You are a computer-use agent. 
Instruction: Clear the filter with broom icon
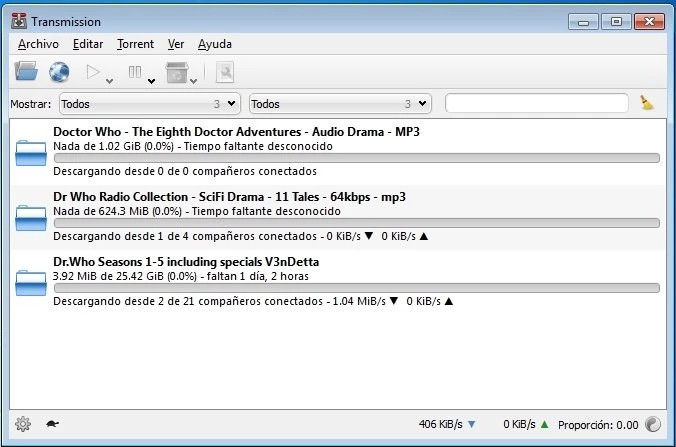[647, 103]
